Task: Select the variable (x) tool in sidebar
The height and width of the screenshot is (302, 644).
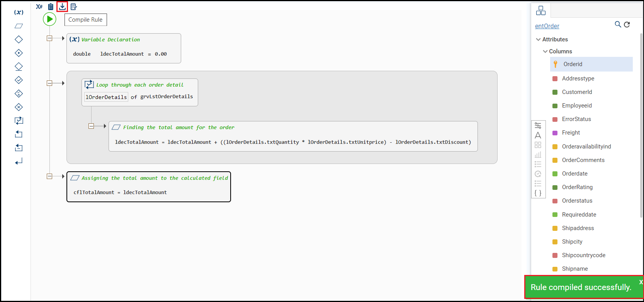Action: (x=19, y=12)
